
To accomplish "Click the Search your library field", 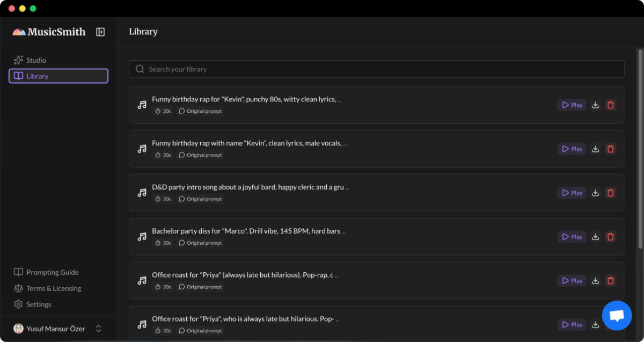I will 376,69.
